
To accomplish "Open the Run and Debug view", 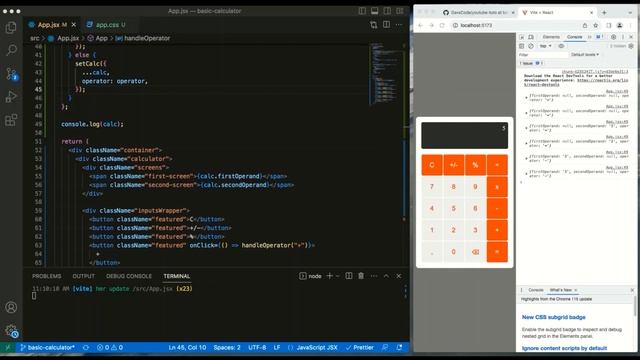I will tap(11, 97).
